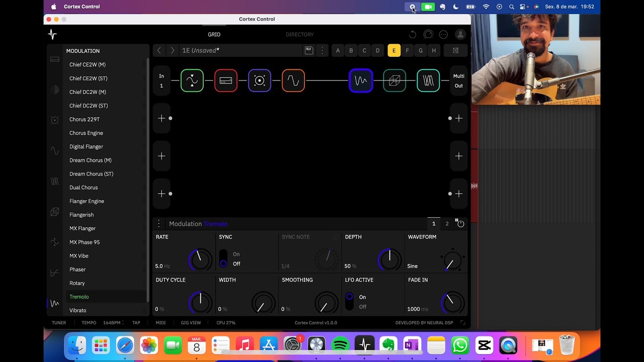The height and width of the screenshot is (362, 644).
Task: Click the preset name field 1E Unsaved
Action: (x=240, y=50)
